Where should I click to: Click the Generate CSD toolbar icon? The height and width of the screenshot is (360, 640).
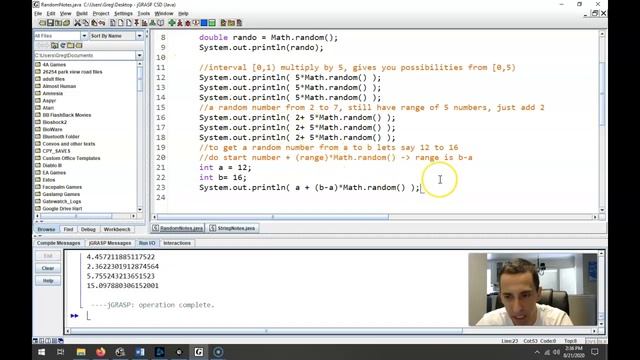[x=113, y=23]
